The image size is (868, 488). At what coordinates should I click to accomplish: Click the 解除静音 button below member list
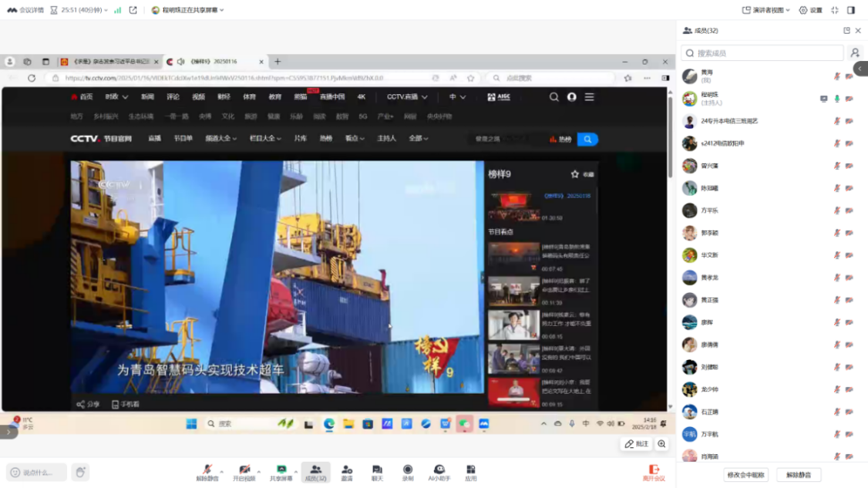(x=799, y=475)
